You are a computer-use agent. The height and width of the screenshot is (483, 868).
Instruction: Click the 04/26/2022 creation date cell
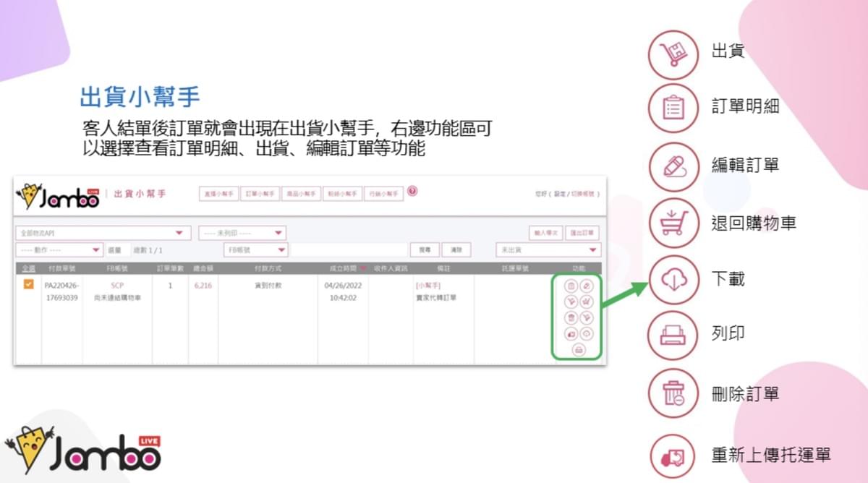pyautogui.click(x=343, y=286)
